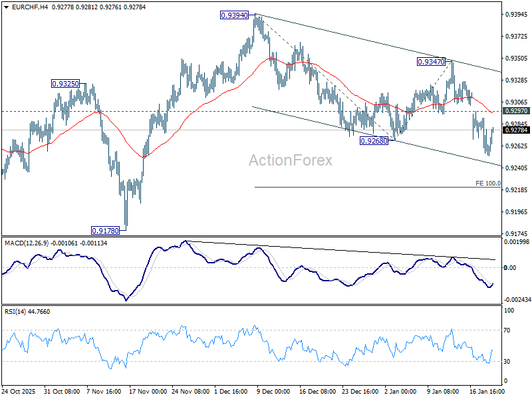The width and height of the screenshot is (532, 399).
Task: Click the 0.93250 price label
Action: [x=65, y=84]
